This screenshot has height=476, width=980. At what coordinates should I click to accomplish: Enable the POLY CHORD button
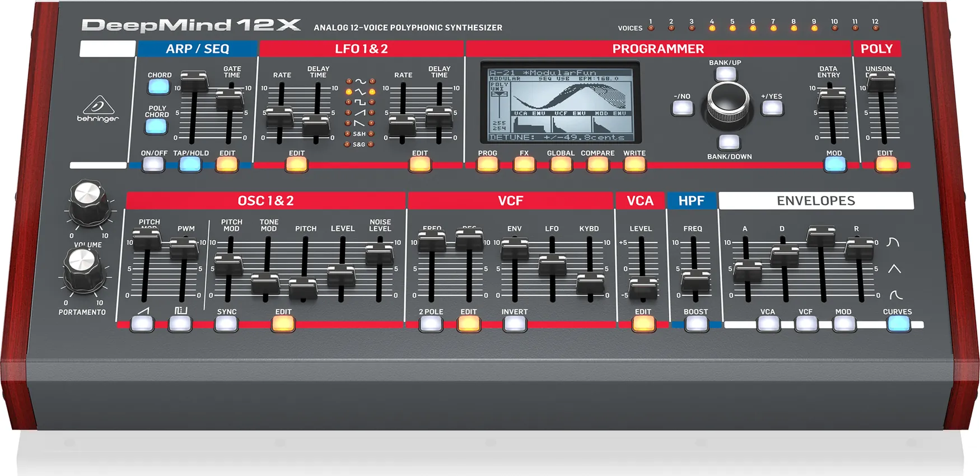[156, 126]
